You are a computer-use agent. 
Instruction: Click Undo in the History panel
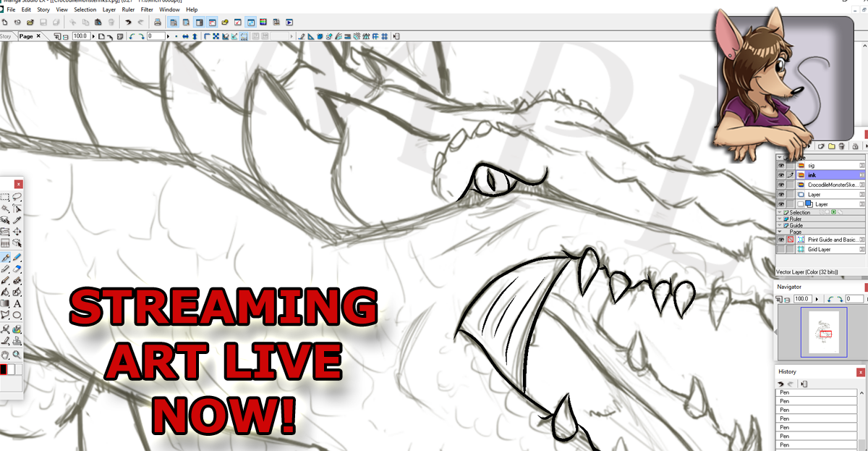tap(780, 384)
